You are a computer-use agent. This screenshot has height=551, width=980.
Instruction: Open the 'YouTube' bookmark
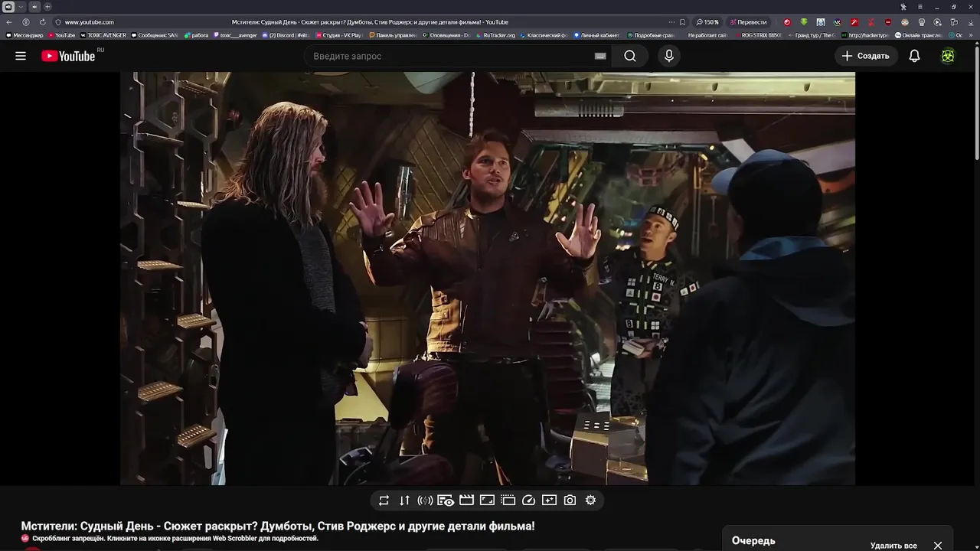point(62,35)
